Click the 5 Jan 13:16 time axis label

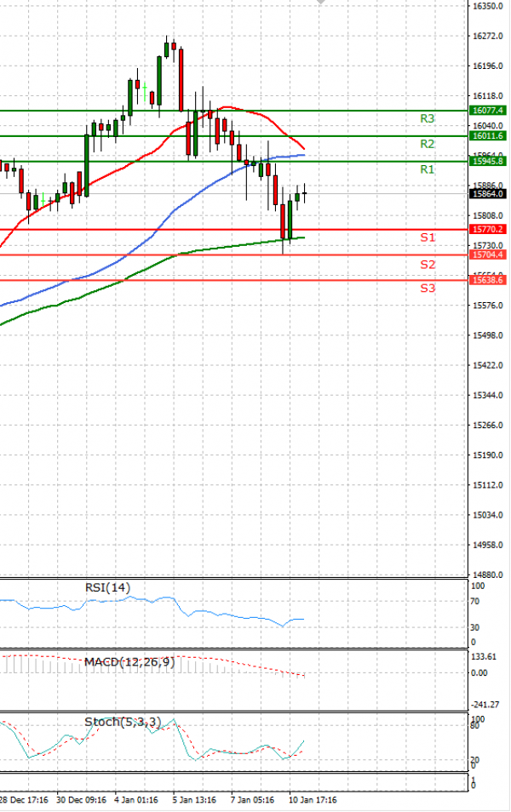coord(194,799)
